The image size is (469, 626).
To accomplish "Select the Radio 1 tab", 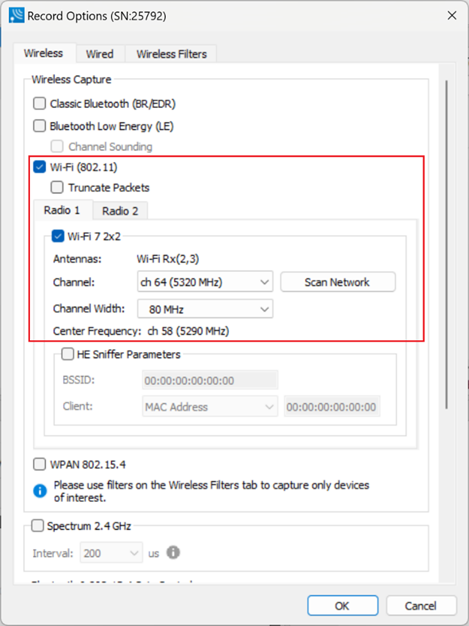I will 62,210.
